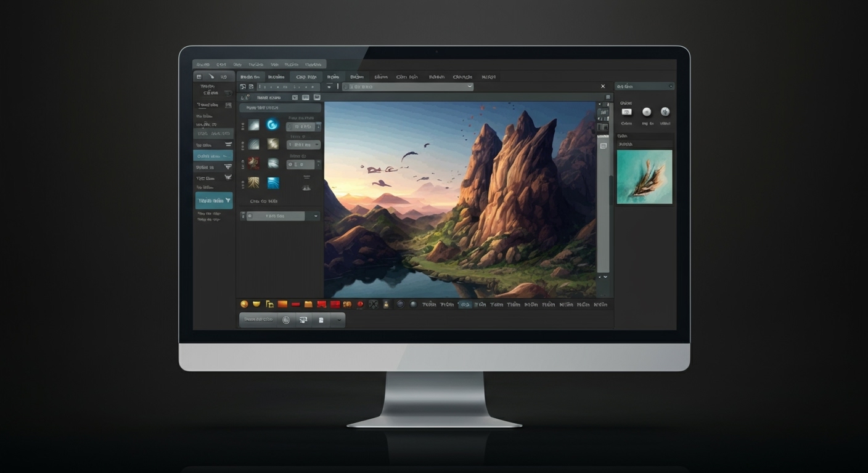Click the teal artwork thumbnail in the right panel
Screen dimensions: 868x473
644,177
